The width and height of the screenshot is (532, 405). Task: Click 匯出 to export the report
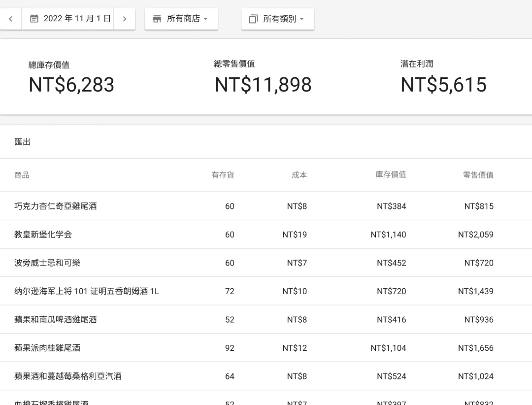coord(22,142)
